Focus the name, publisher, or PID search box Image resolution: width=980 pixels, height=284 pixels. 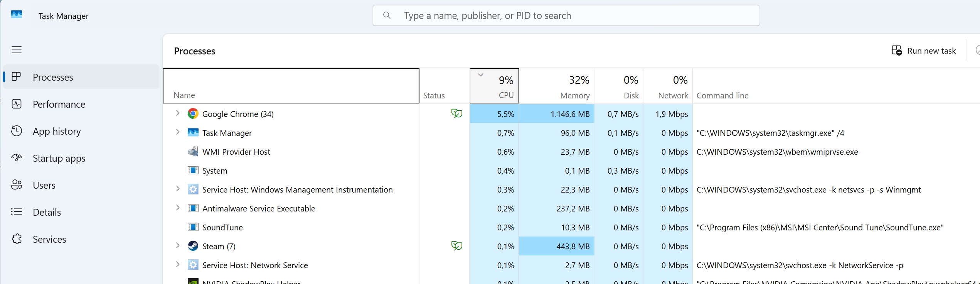click(566, 15)
